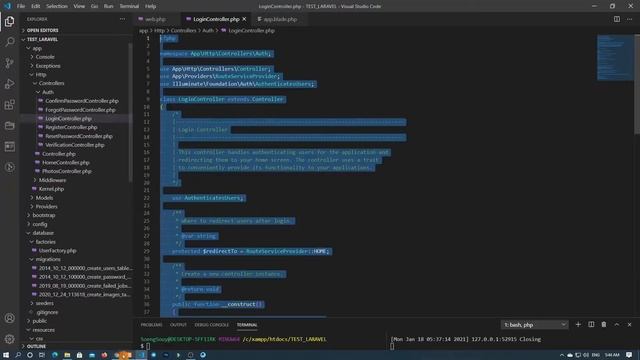Image resolution: width=640 pixels, height=360 pixels.
Task: Click the VS Code logo in title bar
Action: pos(7,6)
